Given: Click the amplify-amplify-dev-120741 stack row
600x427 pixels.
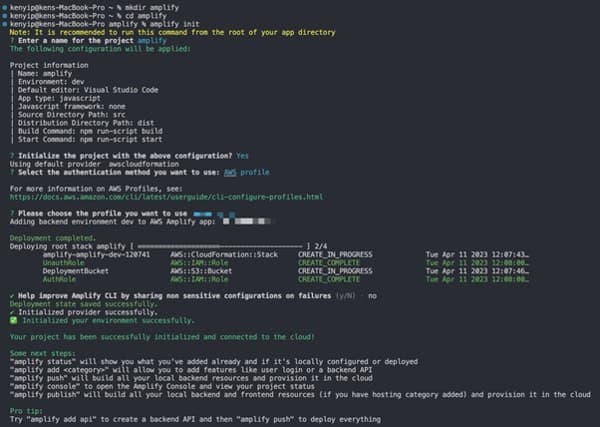Looking at the screenshot, I should (286, 254).
